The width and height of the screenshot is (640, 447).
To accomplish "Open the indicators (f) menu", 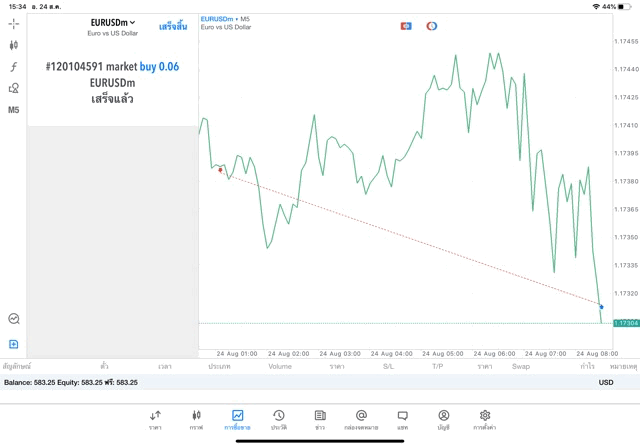I will click(13, 67).
